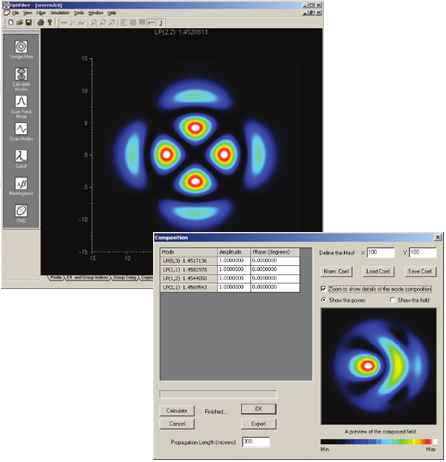Toggle the zoom to show details checkbox
The height and width of the screenshot is (462, 446).
(323, 289)
